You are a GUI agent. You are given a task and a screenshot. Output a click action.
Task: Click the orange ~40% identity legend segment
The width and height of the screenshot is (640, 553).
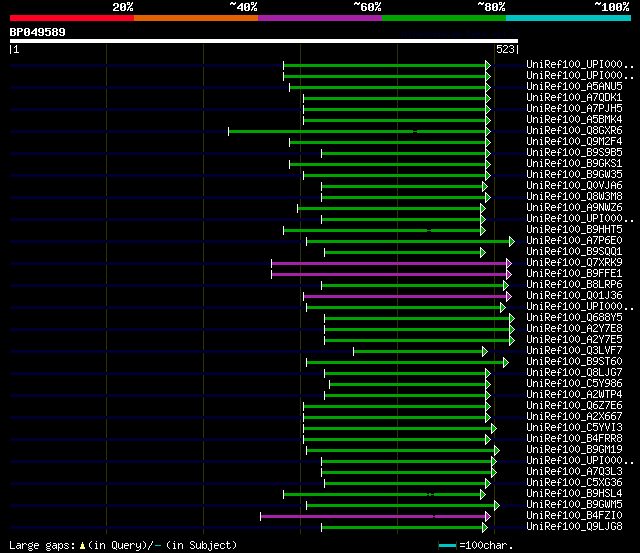point(196,18)
